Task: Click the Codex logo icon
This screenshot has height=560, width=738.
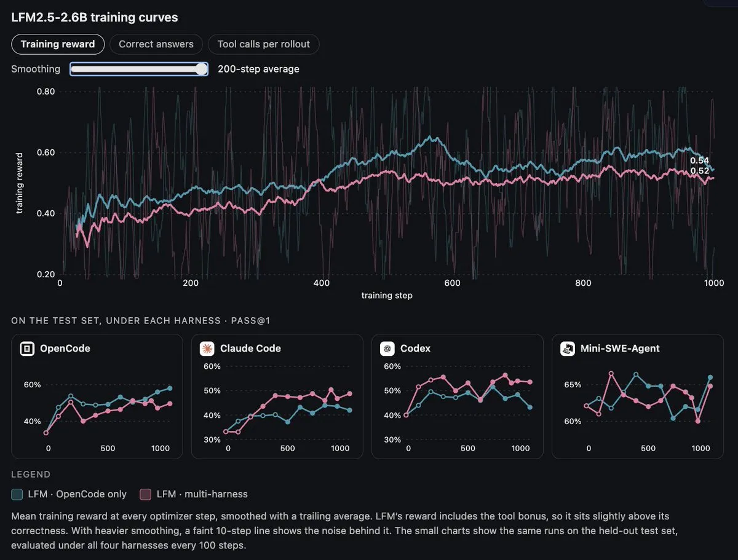Action: [387, 349]
